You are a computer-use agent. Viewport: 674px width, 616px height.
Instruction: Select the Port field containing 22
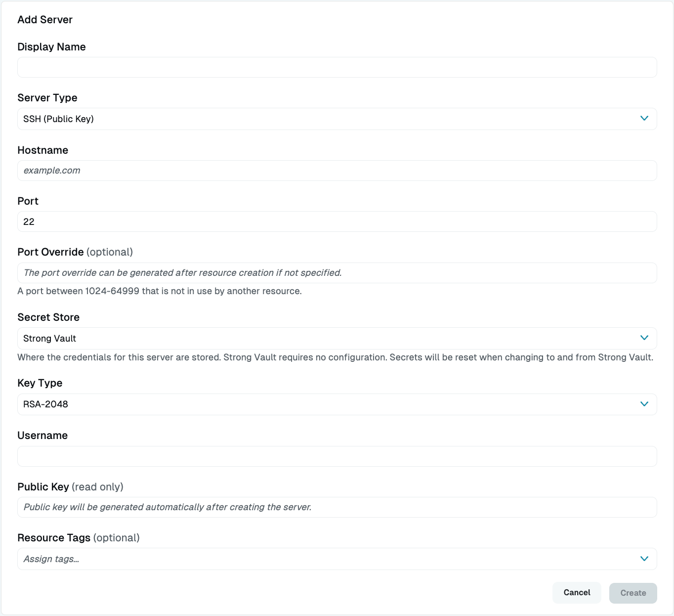click(337, 221)
